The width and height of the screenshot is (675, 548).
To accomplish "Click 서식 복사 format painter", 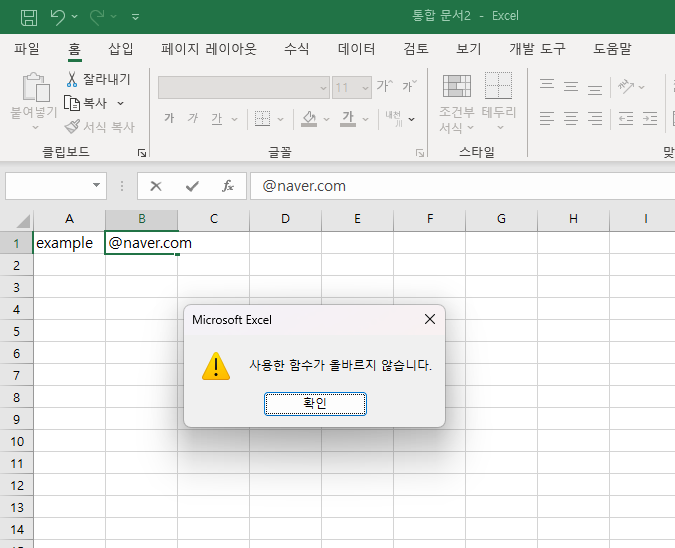I will [100, 127].
